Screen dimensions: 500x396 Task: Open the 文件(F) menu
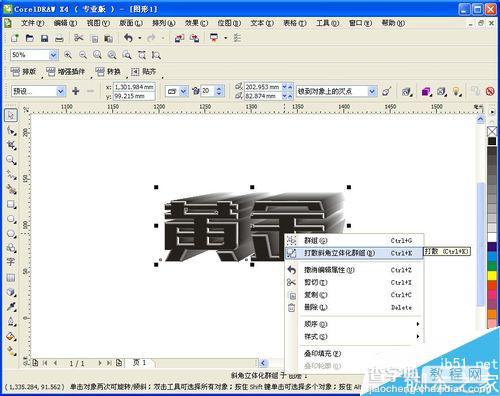(32, 23)
